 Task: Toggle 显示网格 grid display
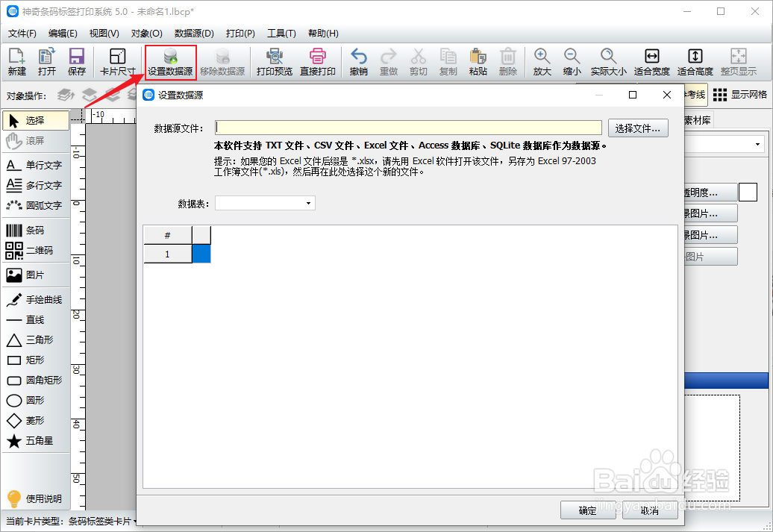tap(740, 95)
